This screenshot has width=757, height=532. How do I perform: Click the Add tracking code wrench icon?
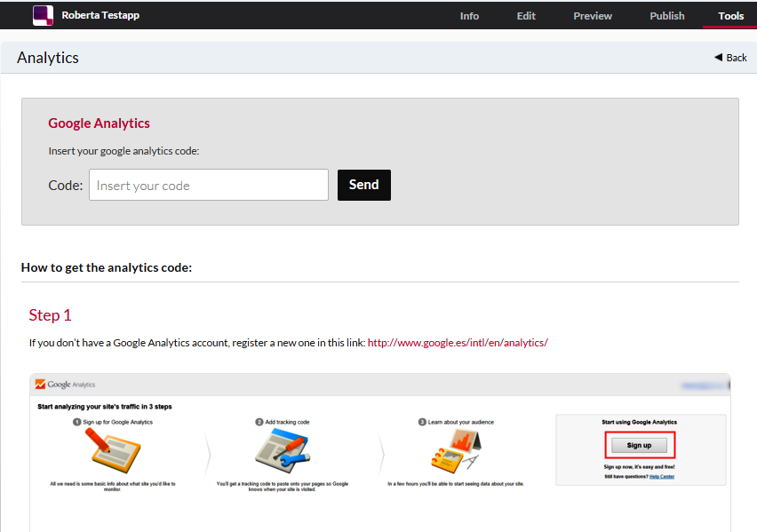[x=283, y=451]
